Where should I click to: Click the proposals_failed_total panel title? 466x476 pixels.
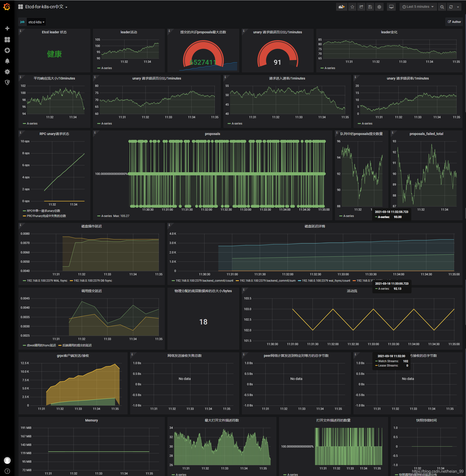426,134
